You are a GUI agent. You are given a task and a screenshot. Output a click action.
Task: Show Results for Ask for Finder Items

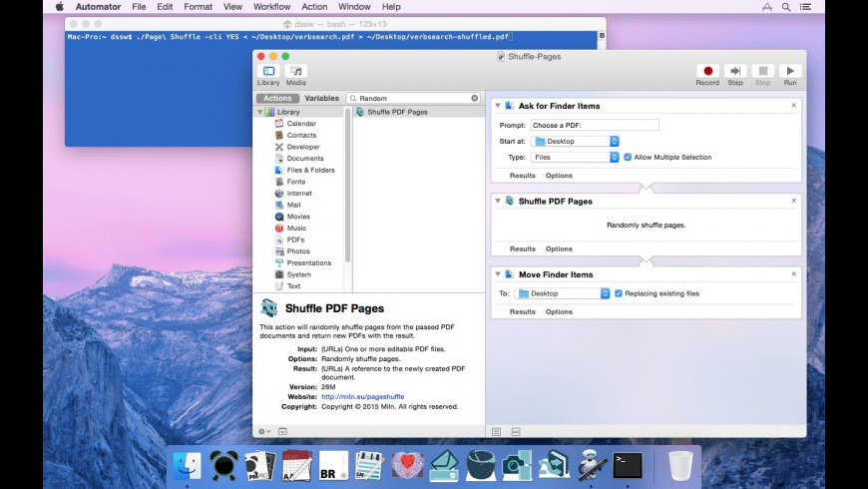coord(523,176)
